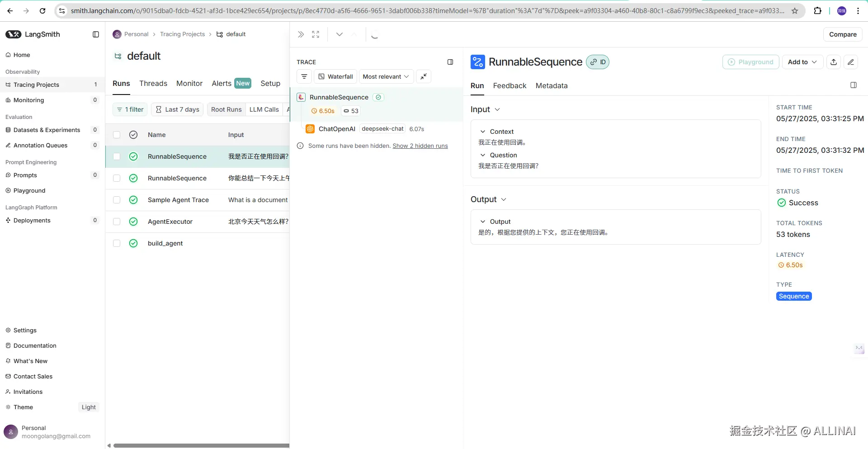Copy the RunnableSequence run ID
The height and width of the screenshot is (449, 868).
(598, 62)
